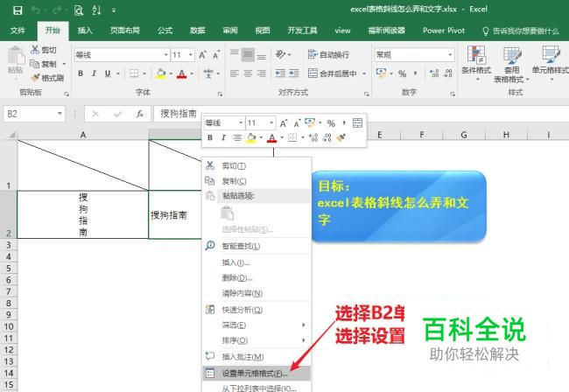Open Print Preview from quick access toolbar

[x=79, y=10]
